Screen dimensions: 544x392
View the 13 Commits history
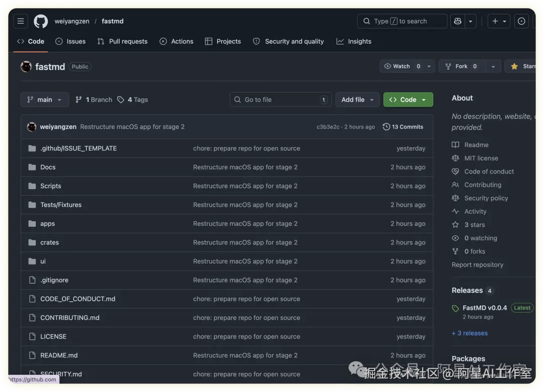click(403, 127)
